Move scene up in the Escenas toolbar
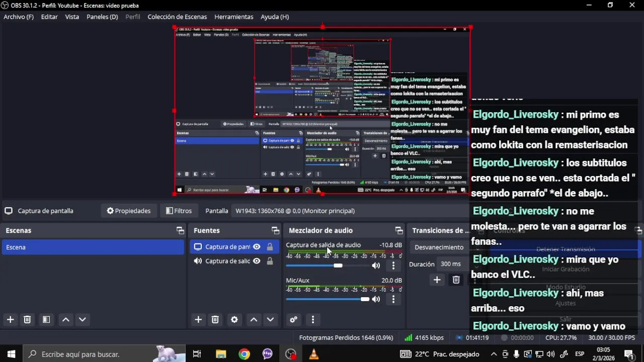 click(x=65, y=319)
